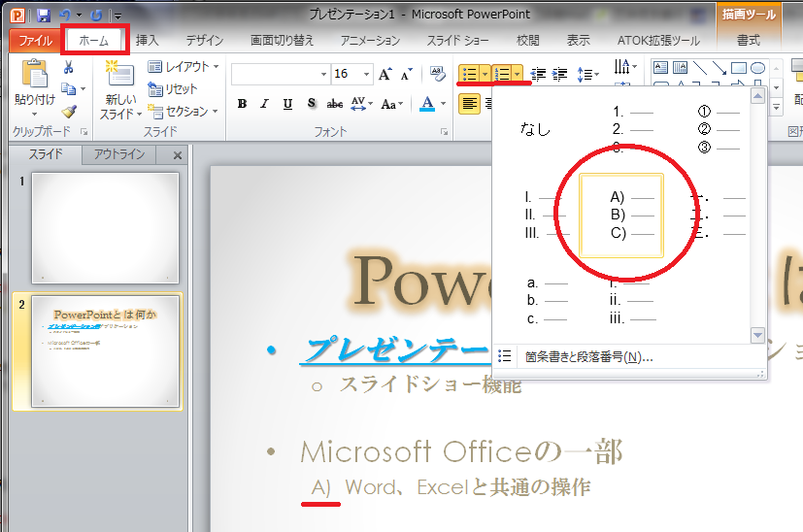
Task: Select the Format Painter brush
Action: 69,111
